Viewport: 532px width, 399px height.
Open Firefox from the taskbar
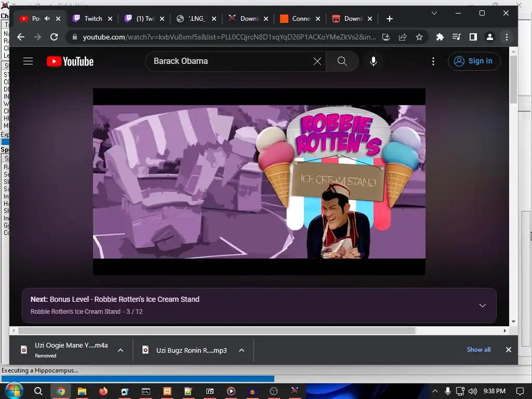pyautogui.click(x=103, y=391)
